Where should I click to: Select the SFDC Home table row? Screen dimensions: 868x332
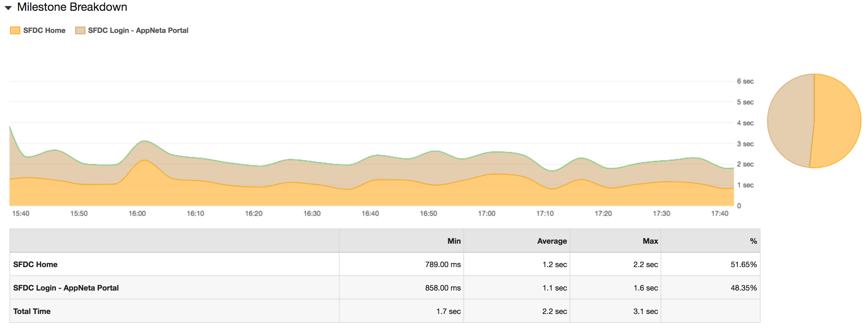point(35,264)
